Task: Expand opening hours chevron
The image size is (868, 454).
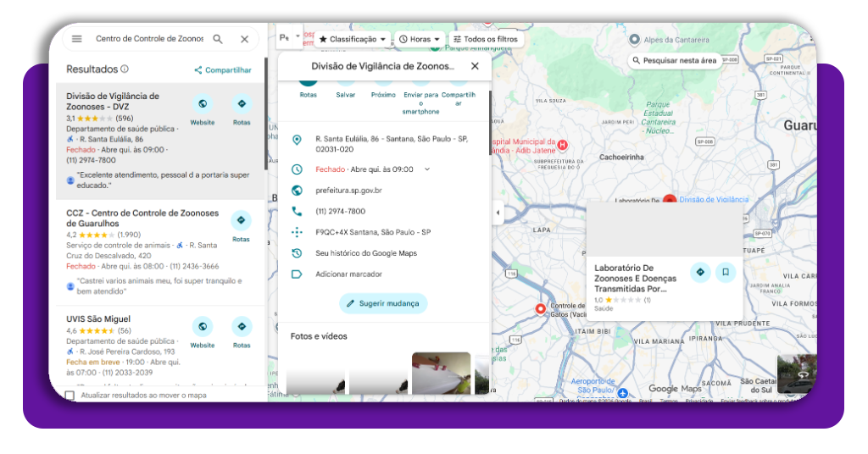Action: [427, 169]
